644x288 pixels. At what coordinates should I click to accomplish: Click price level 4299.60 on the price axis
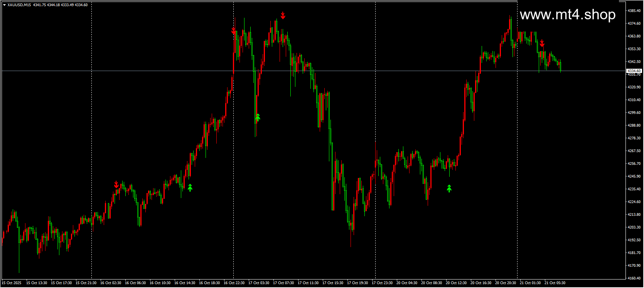coord(634,113)
